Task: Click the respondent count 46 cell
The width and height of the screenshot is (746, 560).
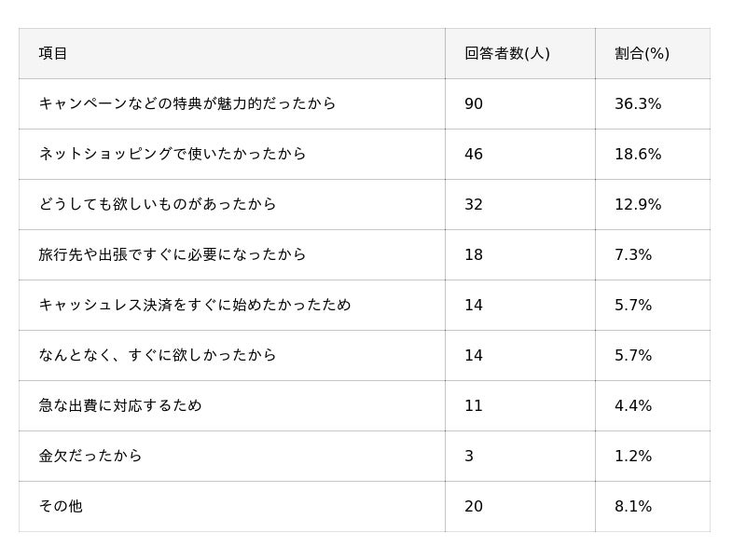Action: (474, 155)
